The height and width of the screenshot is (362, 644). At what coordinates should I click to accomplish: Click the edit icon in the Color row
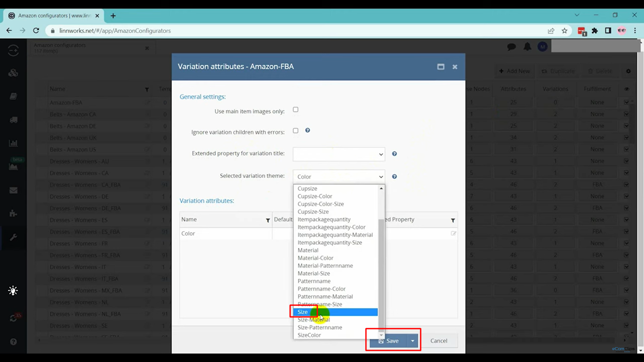(x=454, y=233)
